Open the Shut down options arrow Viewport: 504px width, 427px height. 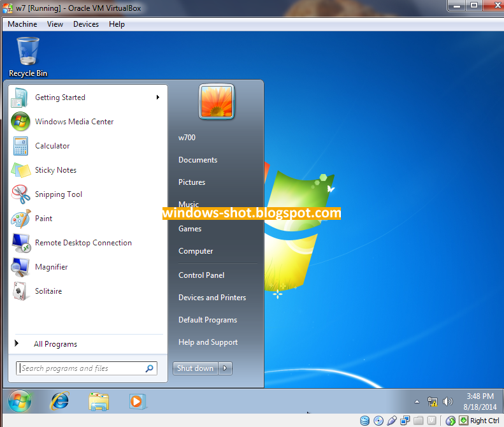pos(225,368)
